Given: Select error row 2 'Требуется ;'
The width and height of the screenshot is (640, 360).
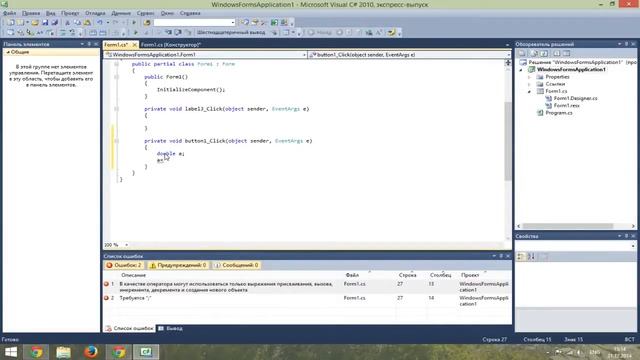Looking at the screenshot, I should point(307,301).
